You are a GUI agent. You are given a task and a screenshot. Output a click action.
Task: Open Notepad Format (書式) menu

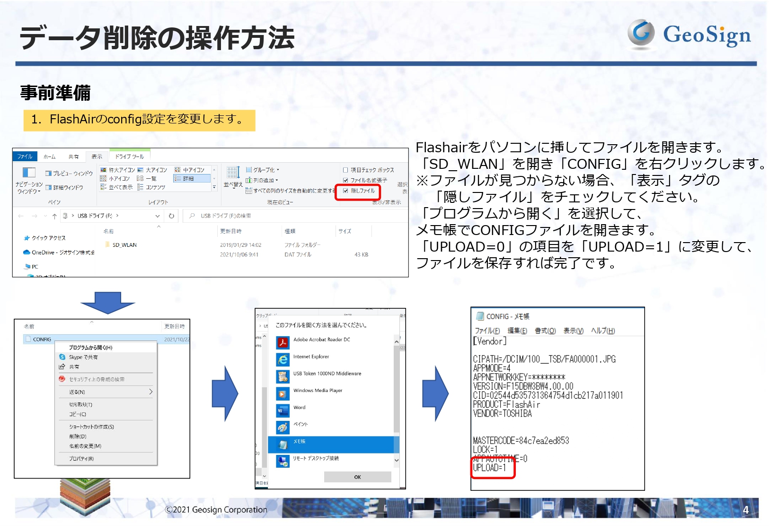tap(545, 331)
